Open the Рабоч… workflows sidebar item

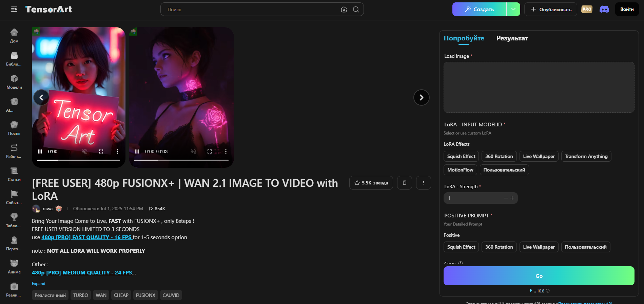coord(14,151)
